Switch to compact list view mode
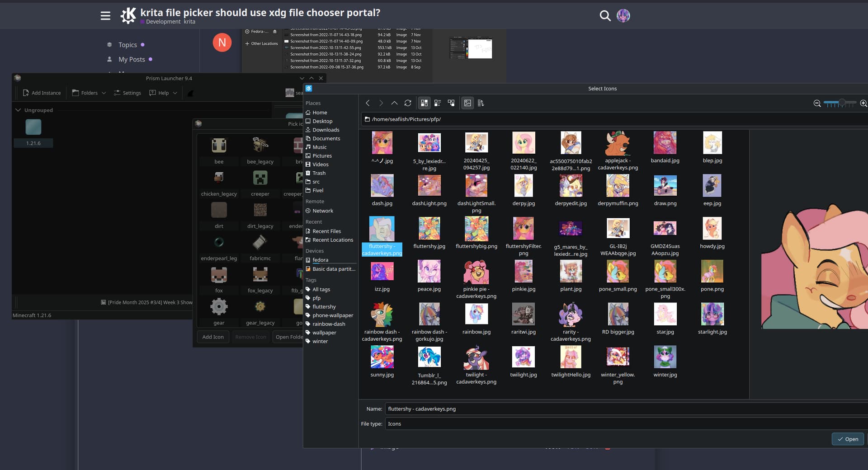The width and height of the screenshot is (868, 470). point(437,103)
